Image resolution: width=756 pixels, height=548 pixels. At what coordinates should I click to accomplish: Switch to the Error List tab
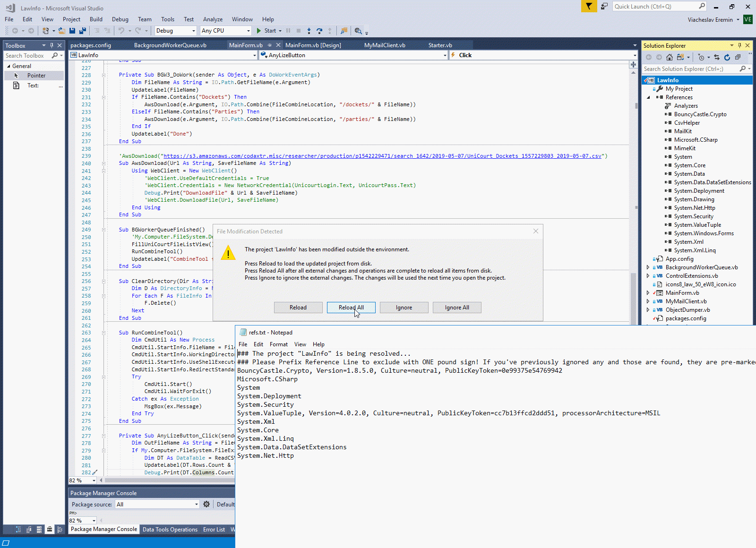[214, 530]
